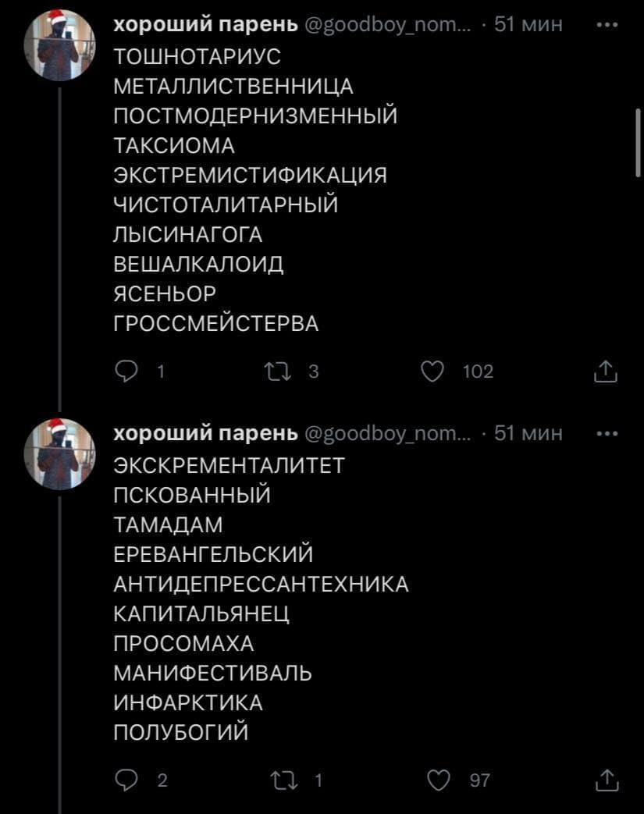Open the хороший парень profile from first tweet
644x814 pixels.
pos(206,25)
